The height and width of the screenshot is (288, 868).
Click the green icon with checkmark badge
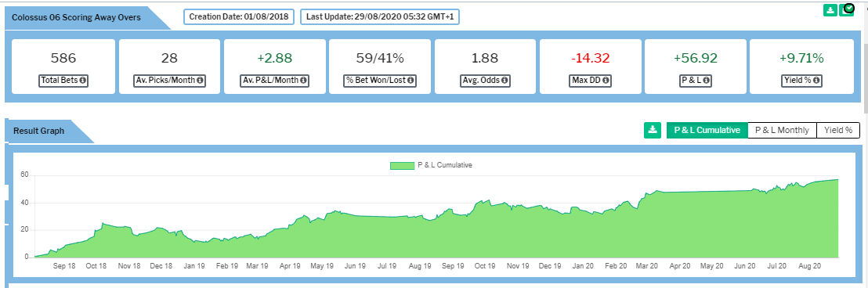click(847, 10)
